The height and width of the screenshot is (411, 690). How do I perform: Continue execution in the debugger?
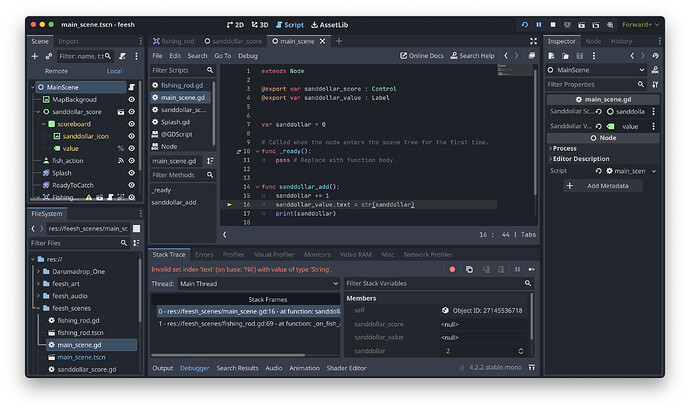[x=532, y=269]
